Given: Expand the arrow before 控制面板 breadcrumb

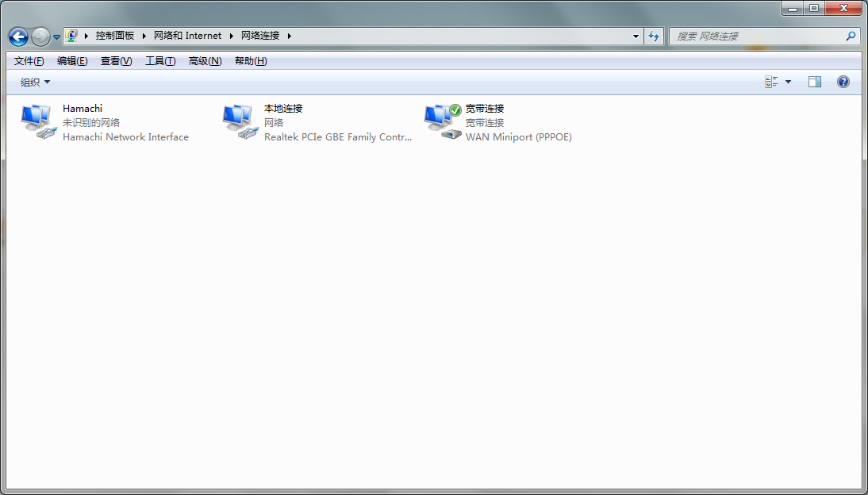Looking at the screenshot, I should point(86,36).
